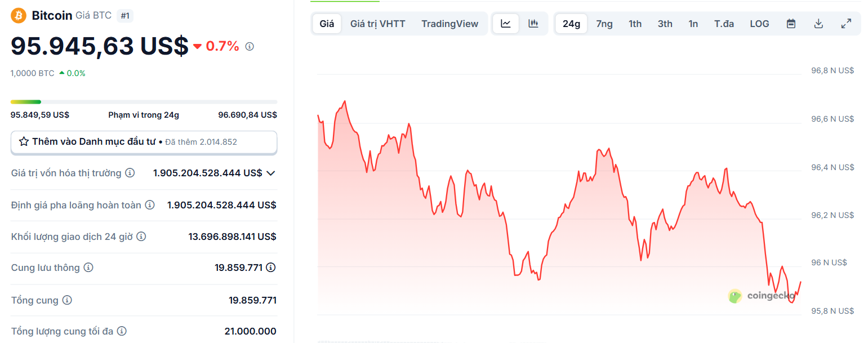The image size is (868, 343).
Task: Select the 3th time range
Action: tap(665, 24)
